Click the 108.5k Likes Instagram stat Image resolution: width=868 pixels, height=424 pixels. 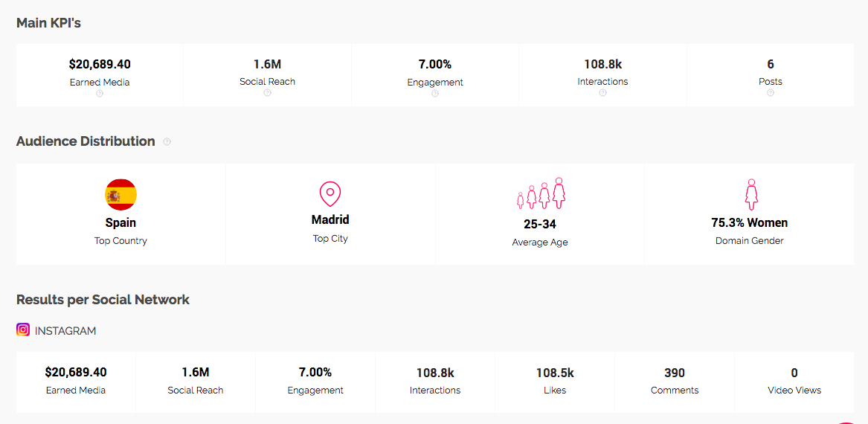coord(555,373)
